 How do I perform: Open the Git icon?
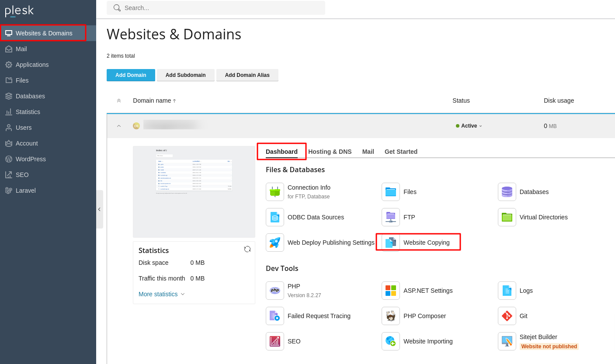coord(507,316)
